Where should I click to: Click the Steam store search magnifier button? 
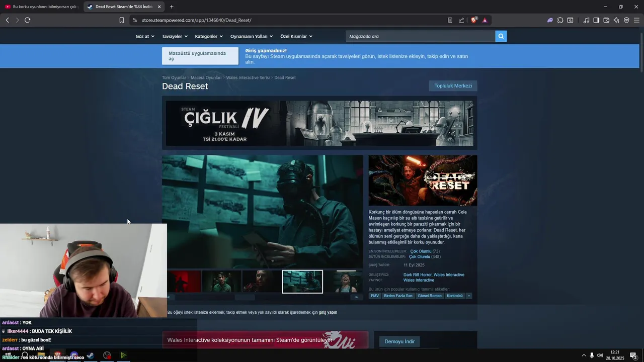[x=501, y=36]
